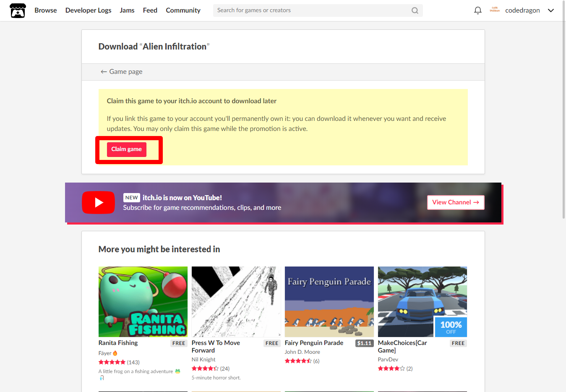Open Fairy Penguin Parade title link
566x392 pixels.
pos(314,343)
